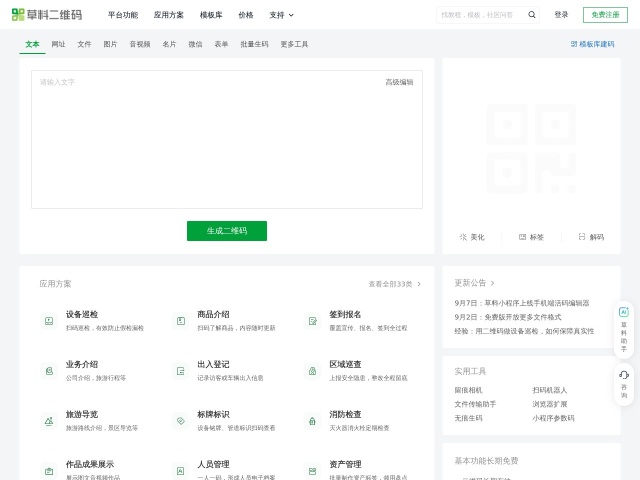Open the 消防检查 solution icon

pyautogui.click(x=313, y=421)
